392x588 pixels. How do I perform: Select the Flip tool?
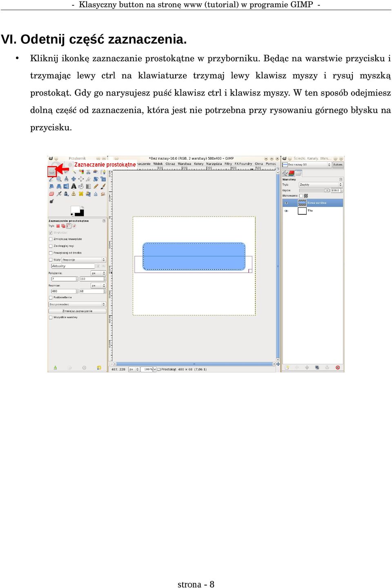[66, 187]
